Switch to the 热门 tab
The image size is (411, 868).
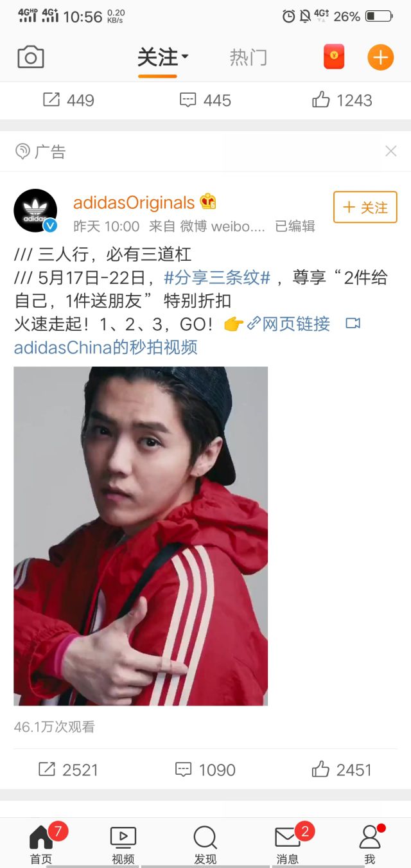[x=248, y=58]
